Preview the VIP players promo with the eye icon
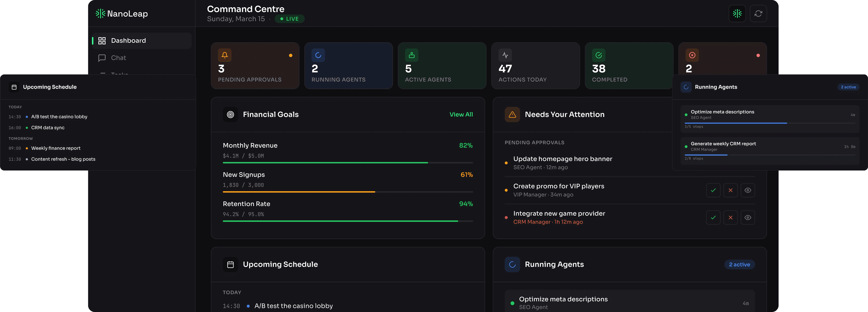The image size is (868, 312). point(747,190)
